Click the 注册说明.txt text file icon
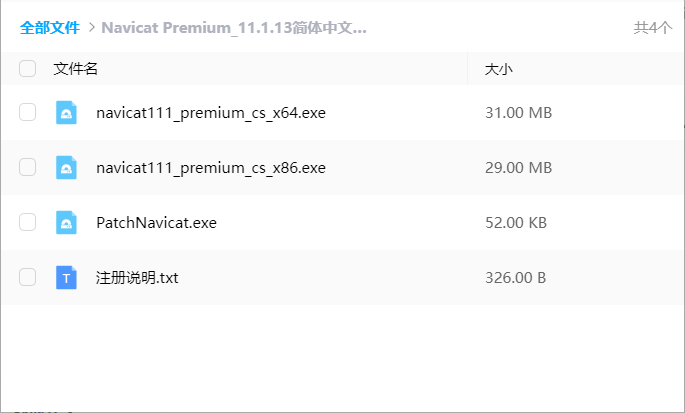Viewport: 685px width, 413px height. pos(66,278)
